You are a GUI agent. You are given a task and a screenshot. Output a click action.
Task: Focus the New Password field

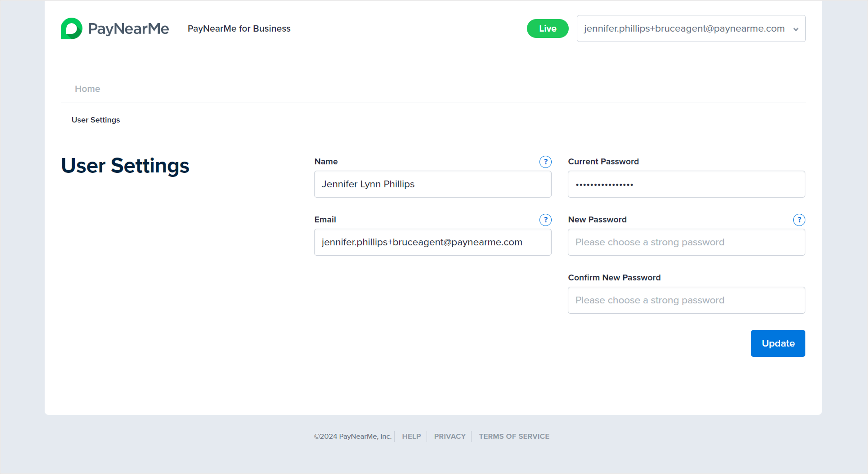686,242
